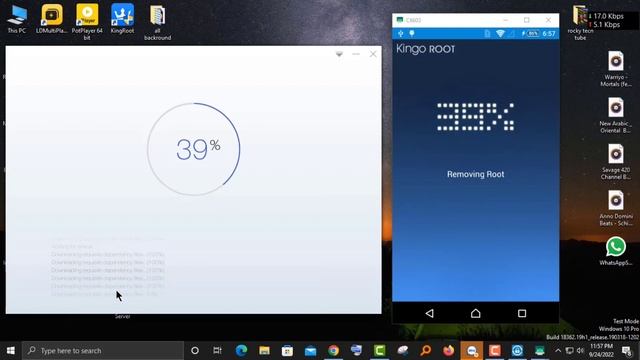Close the root progress window
The image size is (640, 360).
[x=373, y=54]
